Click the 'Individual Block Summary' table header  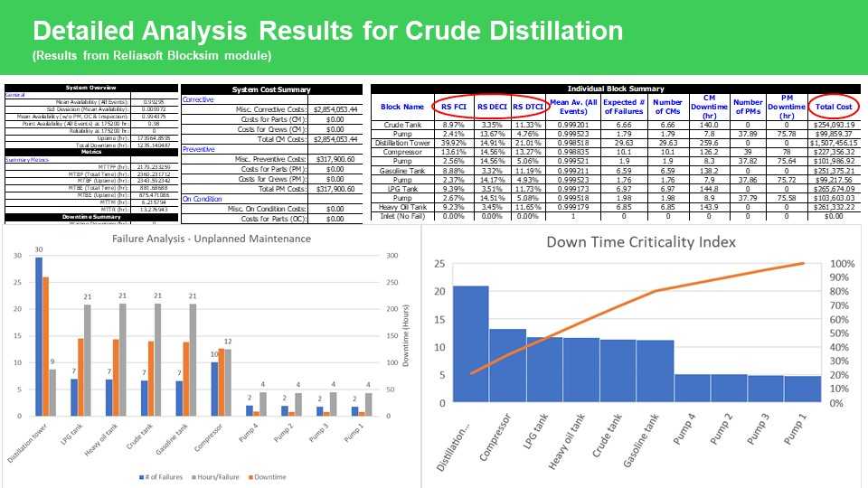click(x=617, y=89)
